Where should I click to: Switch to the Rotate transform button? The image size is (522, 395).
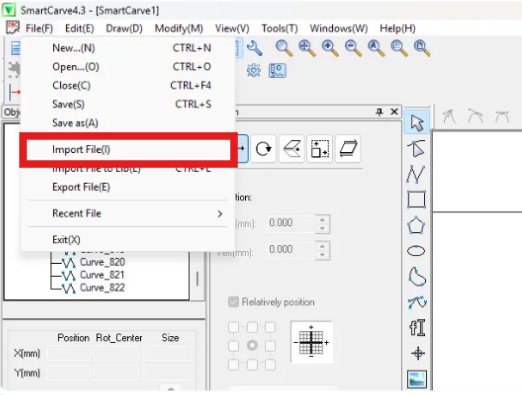click(263, 149)
